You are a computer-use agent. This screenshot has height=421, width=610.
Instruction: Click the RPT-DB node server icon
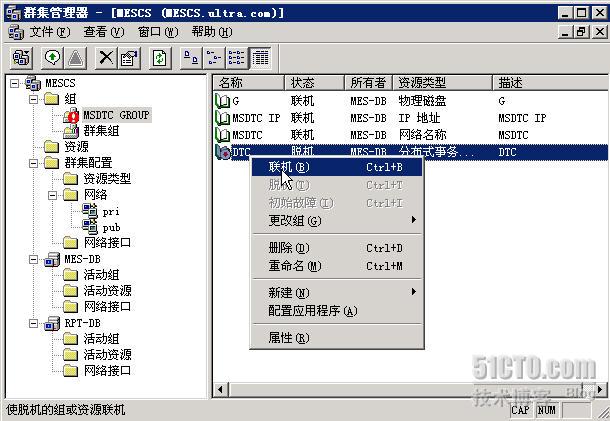[52, 323]
